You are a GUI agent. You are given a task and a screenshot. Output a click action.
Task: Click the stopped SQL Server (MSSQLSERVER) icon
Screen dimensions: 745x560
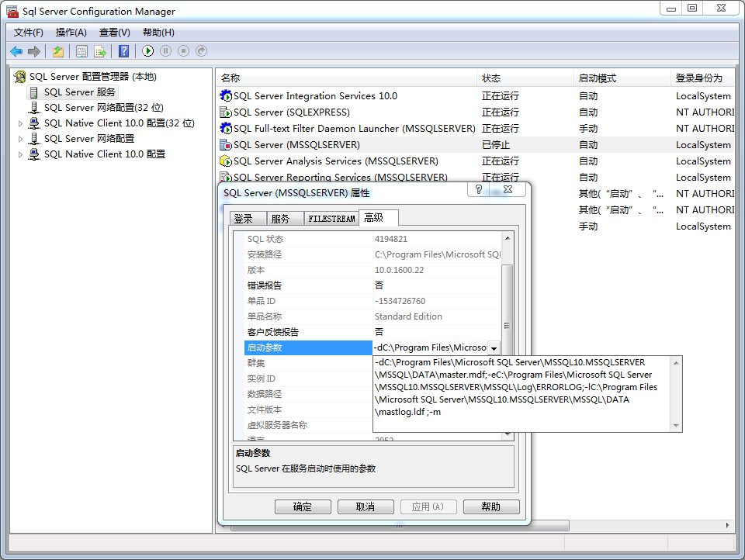point(226,144)
